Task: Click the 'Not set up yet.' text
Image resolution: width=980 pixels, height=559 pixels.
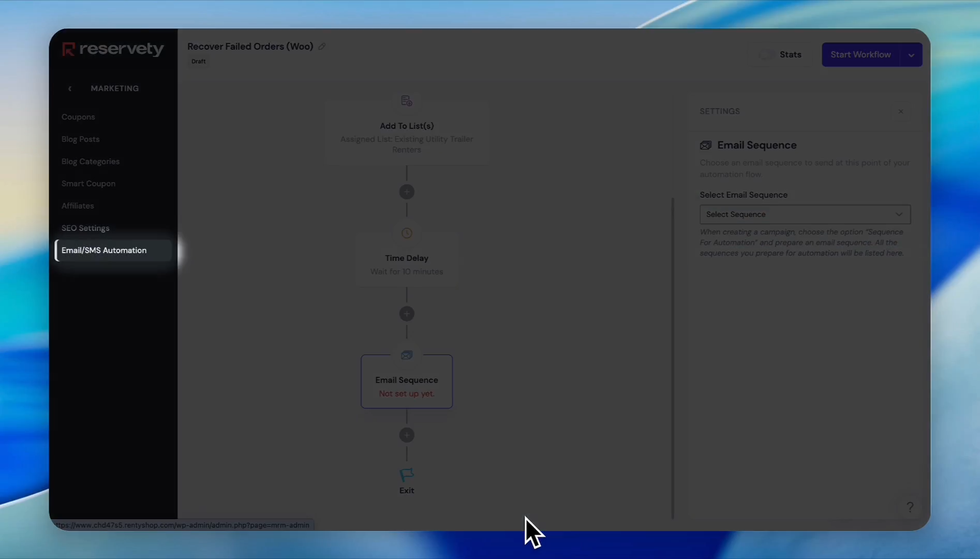Action: [x=407, y=394]
